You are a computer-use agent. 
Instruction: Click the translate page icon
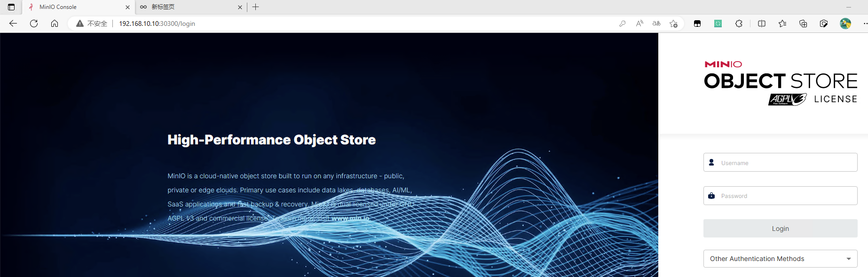click(x=656, y=24)
